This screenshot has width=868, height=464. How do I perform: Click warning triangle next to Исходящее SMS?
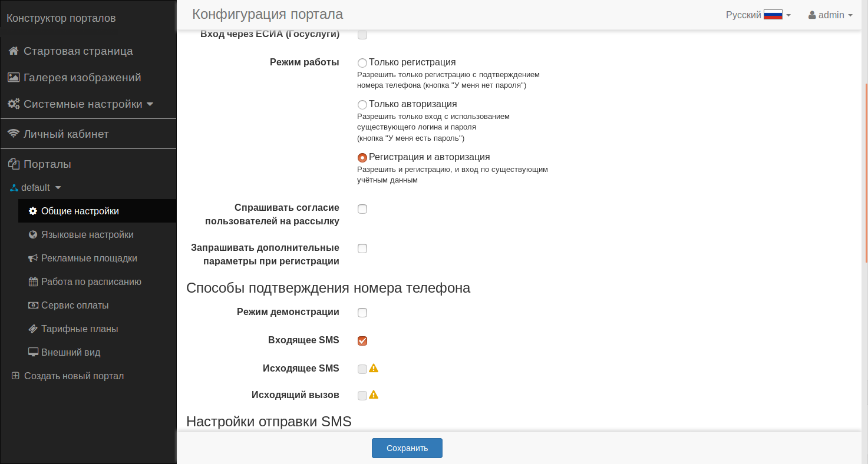click(374, 368)
